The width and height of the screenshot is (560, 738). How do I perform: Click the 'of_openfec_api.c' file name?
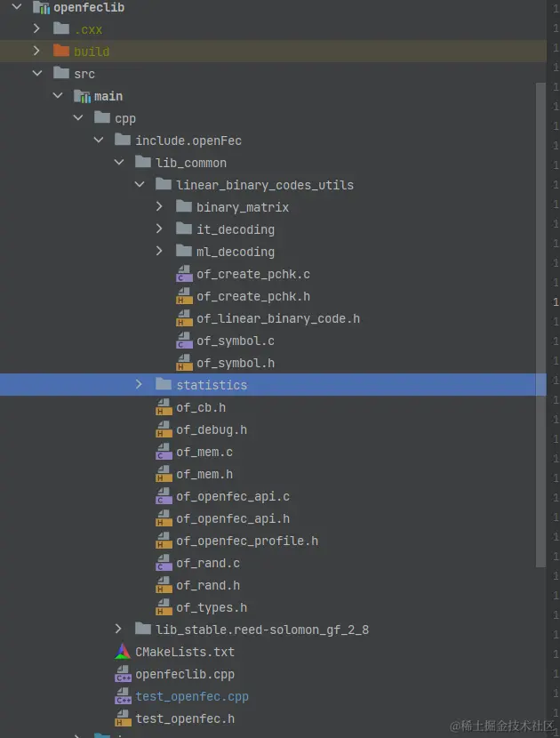(x=233, y=496)
